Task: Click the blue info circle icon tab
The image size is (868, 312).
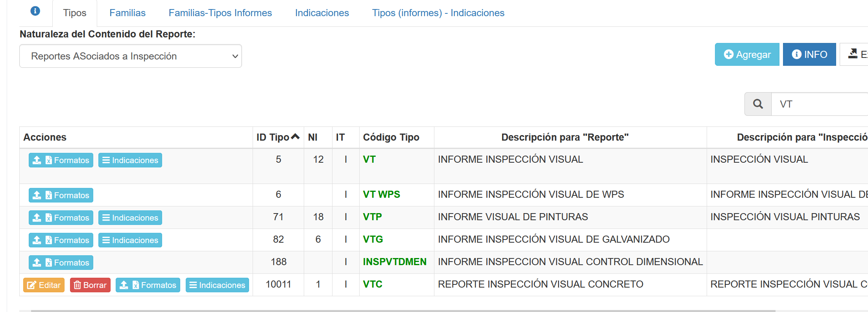Action: pos(35,11)
